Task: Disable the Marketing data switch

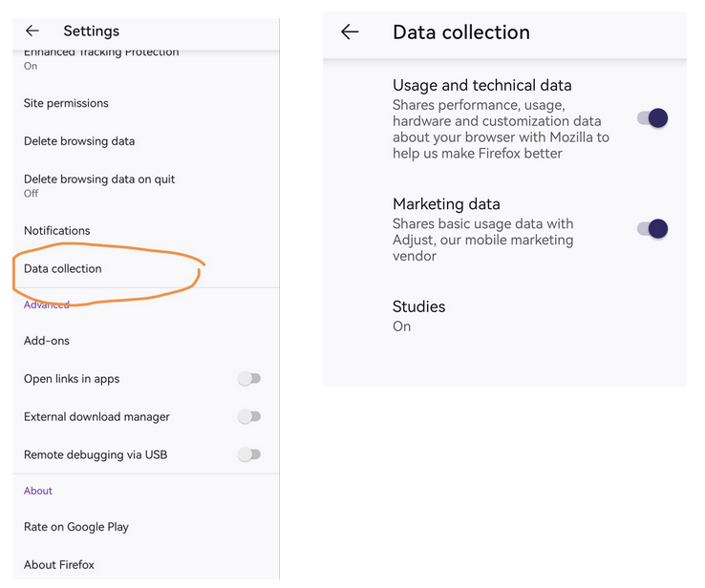Action: click(x=652, y=229)
